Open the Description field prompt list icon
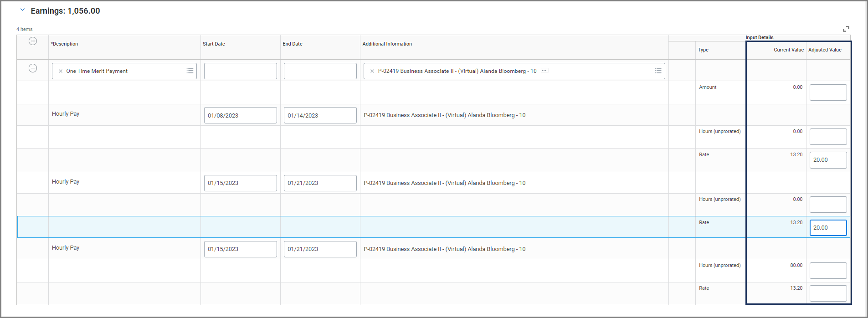This screenshot has width=868, height=318. (x=190, y=71)
